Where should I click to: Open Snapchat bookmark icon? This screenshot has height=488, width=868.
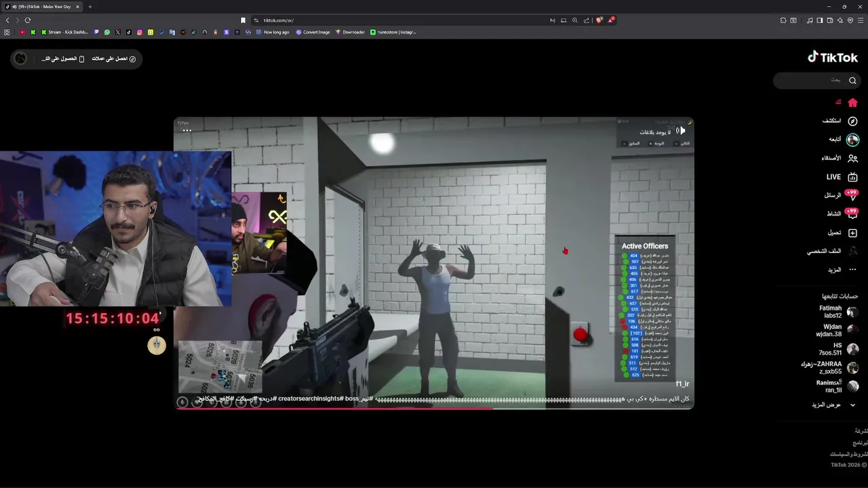tap(151, 32)
